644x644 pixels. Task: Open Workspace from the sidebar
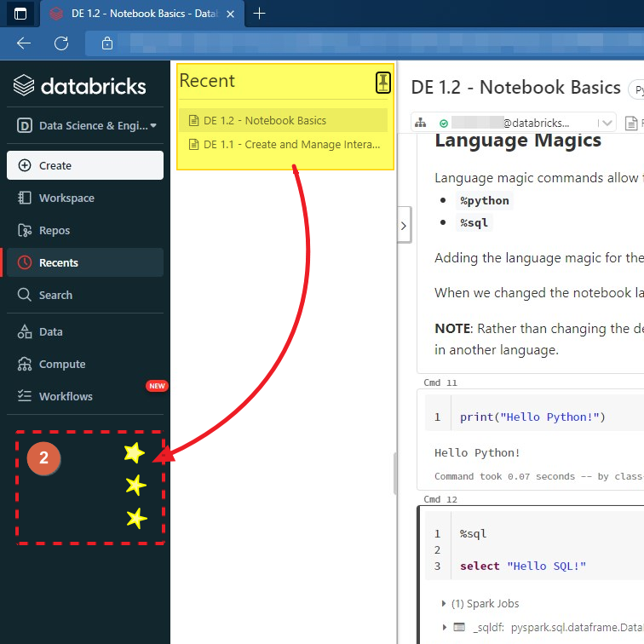(x=66, y=198)
